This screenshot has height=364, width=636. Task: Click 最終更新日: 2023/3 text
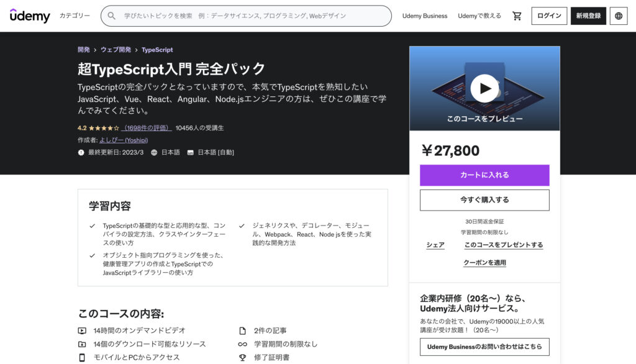pos(116,153)
